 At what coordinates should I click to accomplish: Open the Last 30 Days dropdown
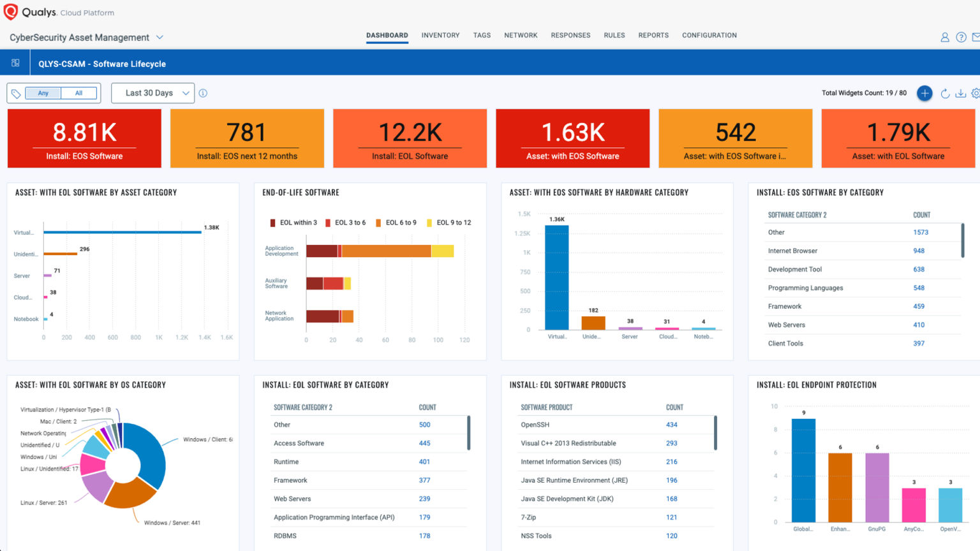click(152, 92)
